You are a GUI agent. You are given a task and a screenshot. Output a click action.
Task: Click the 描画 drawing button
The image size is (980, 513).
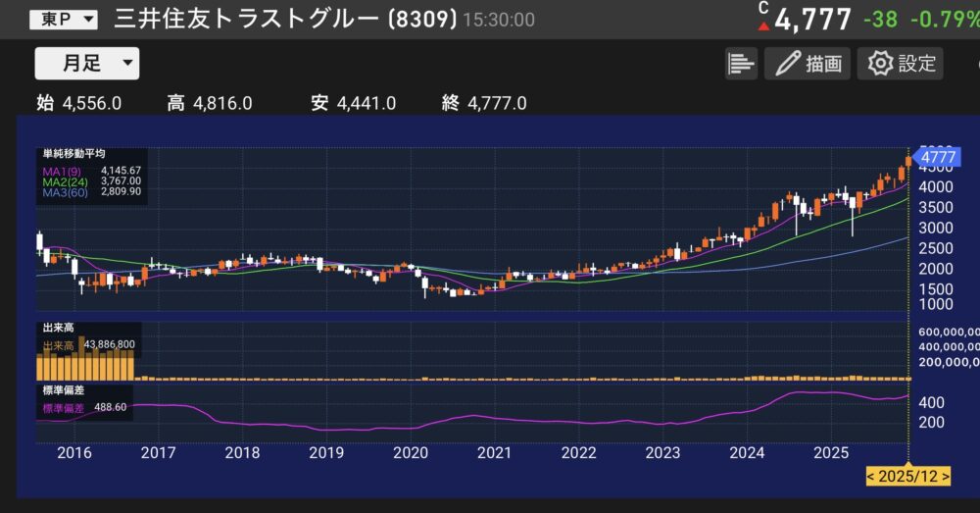pos(808,63)
